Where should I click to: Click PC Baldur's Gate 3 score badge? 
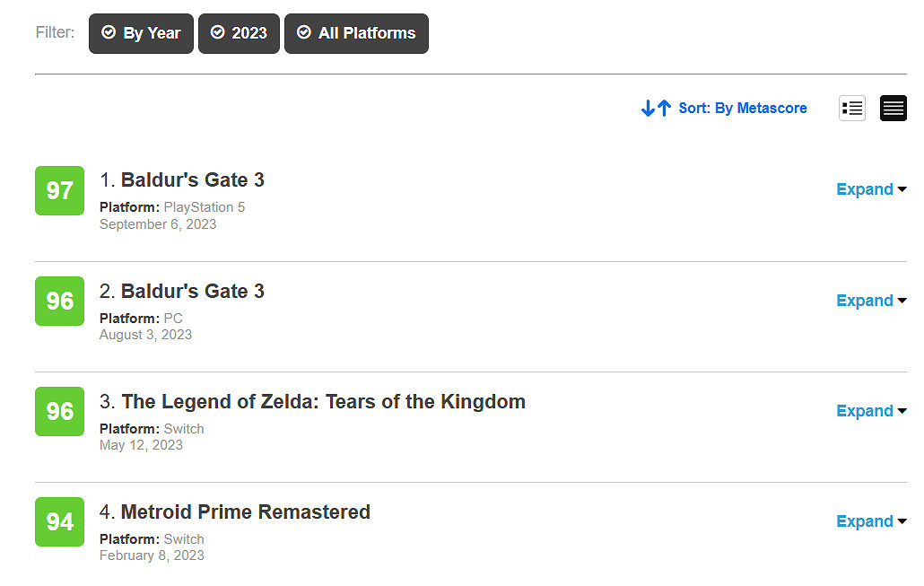pyautogui.click(x=59, y=301)
